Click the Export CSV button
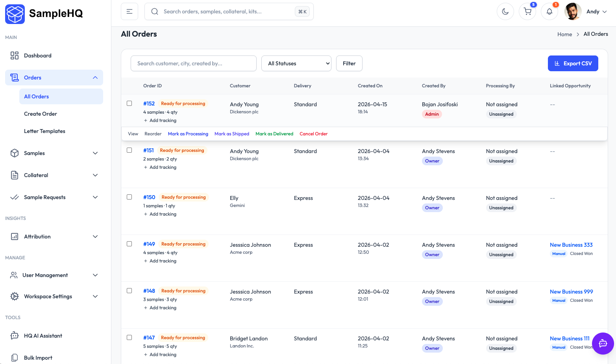616x364 pixels. [x=573, y=63]
